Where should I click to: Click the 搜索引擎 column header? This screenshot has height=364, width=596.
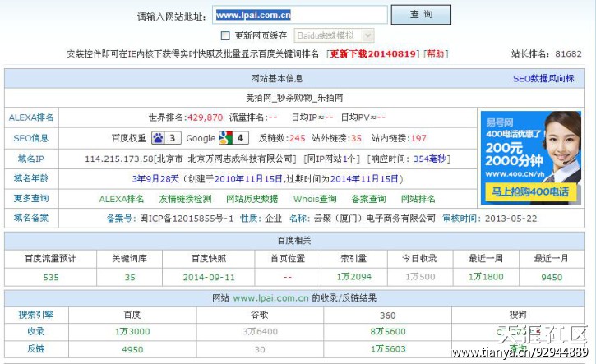[35, 315]
